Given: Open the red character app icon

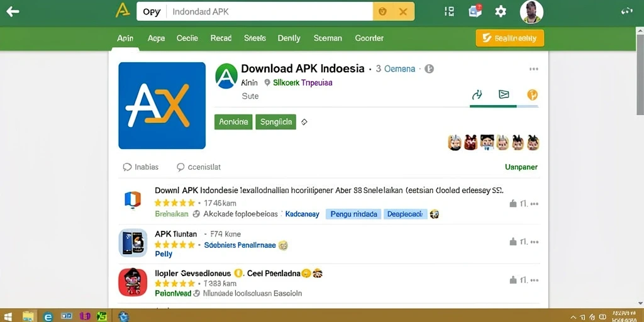Looking at the screenshot, I should pos(133,282).
